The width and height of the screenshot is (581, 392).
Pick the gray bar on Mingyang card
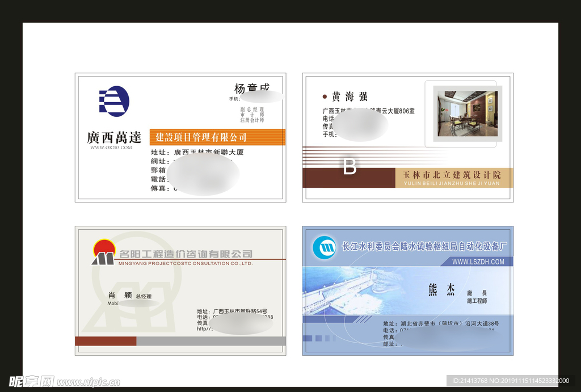point(211,341)
